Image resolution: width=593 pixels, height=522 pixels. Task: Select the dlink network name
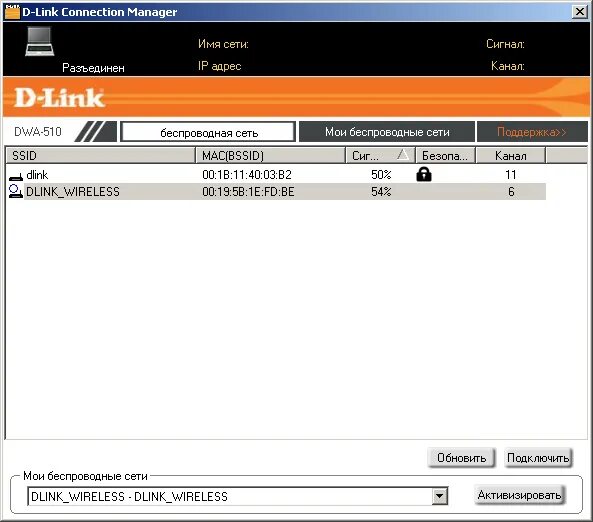click(x=37, y=175)
